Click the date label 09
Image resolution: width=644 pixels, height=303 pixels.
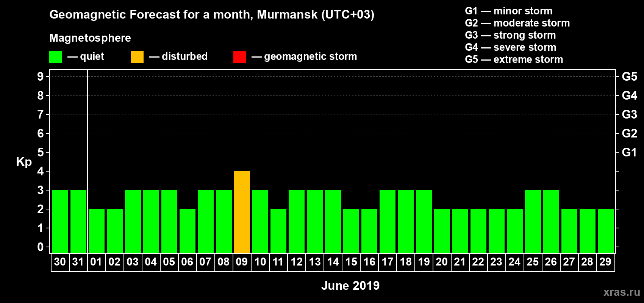pyautogui.click(x=242, y=262)
